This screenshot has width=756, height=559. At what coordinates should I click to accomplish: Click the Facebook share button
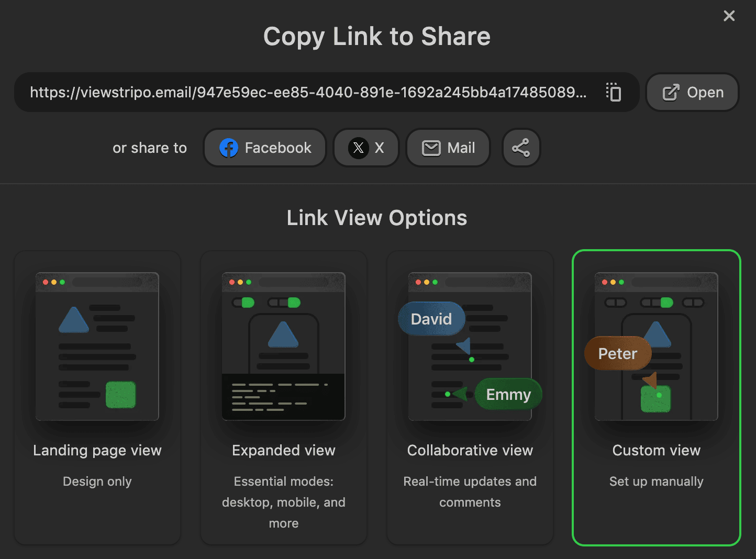click(x=264, y=148)
